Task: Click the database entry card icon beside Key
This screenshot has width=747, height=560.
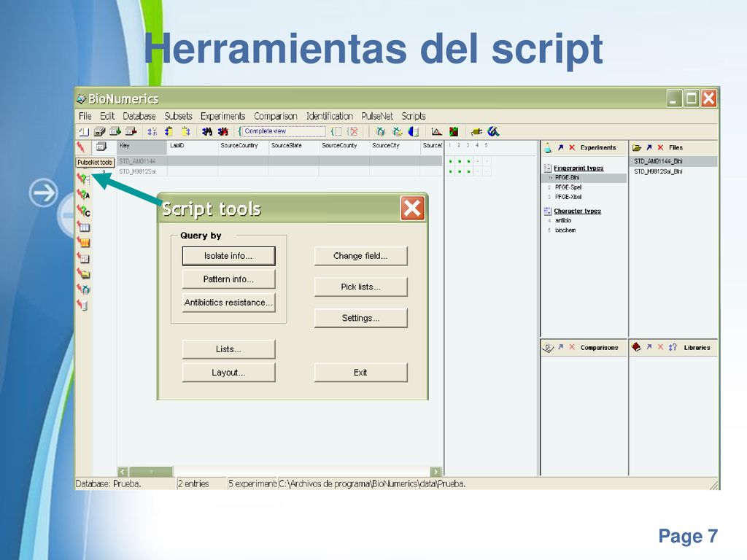Action: click(101, 147)
